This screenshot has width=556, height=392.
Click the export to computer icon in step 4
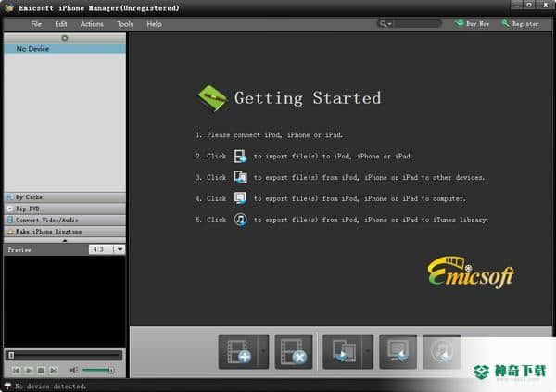(x=240, y=198)
